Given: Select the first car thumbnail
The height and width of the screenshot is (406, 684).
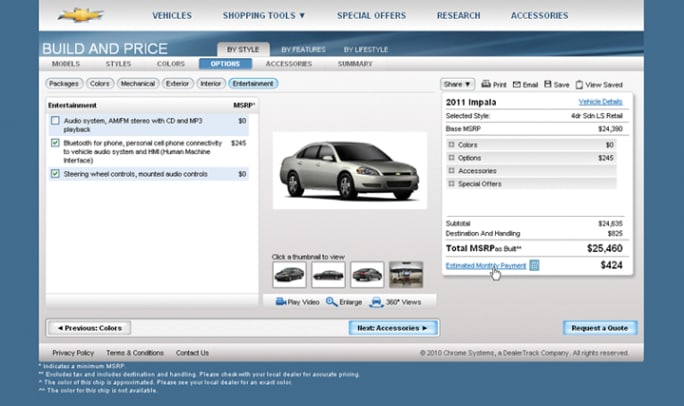Looking at the screenshot, I should [289, 274].
